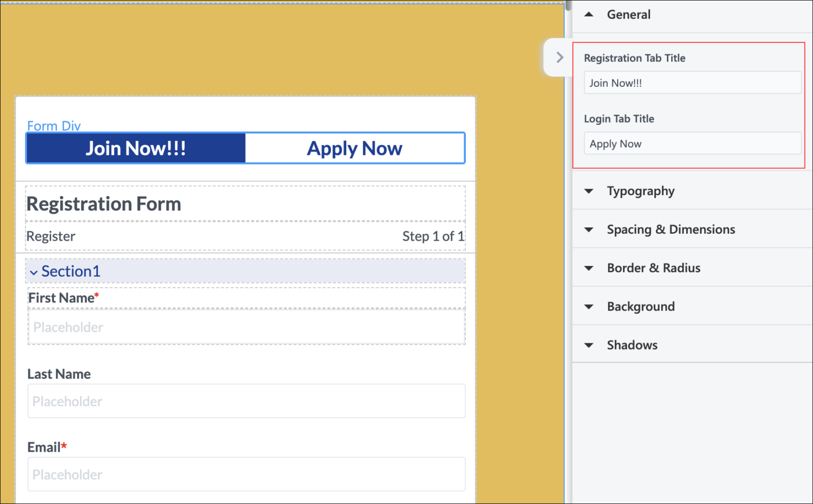Collapse the Section1 chevron
This screenshot has width=813, height=504.
tap(34, 272)
